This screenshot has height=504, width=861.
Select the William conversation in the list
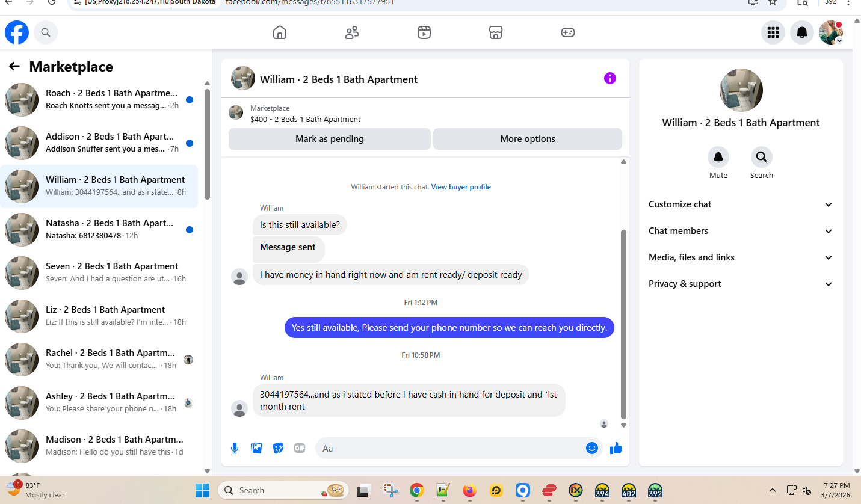[99, 186]
